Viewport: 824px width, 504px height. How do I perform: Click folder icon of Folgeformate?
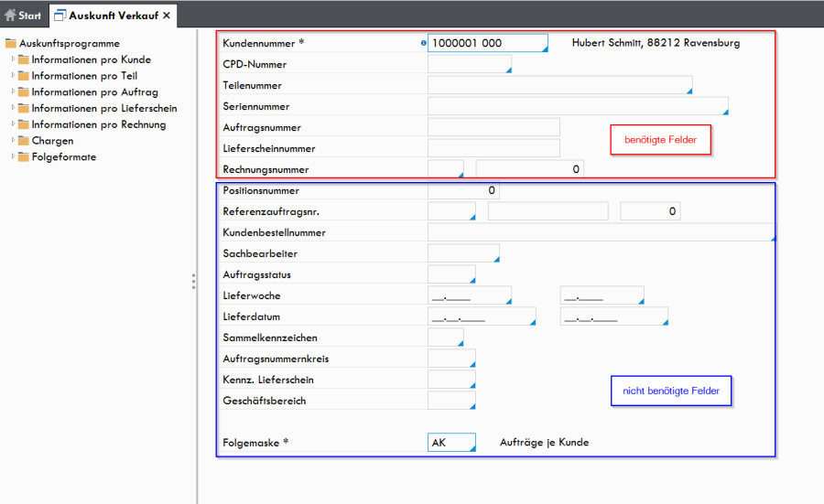(23, 157)
